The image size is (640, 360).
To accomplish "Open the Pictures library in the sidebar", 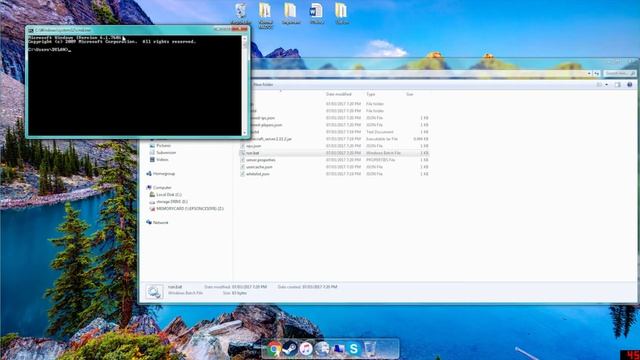I will 160,145.
